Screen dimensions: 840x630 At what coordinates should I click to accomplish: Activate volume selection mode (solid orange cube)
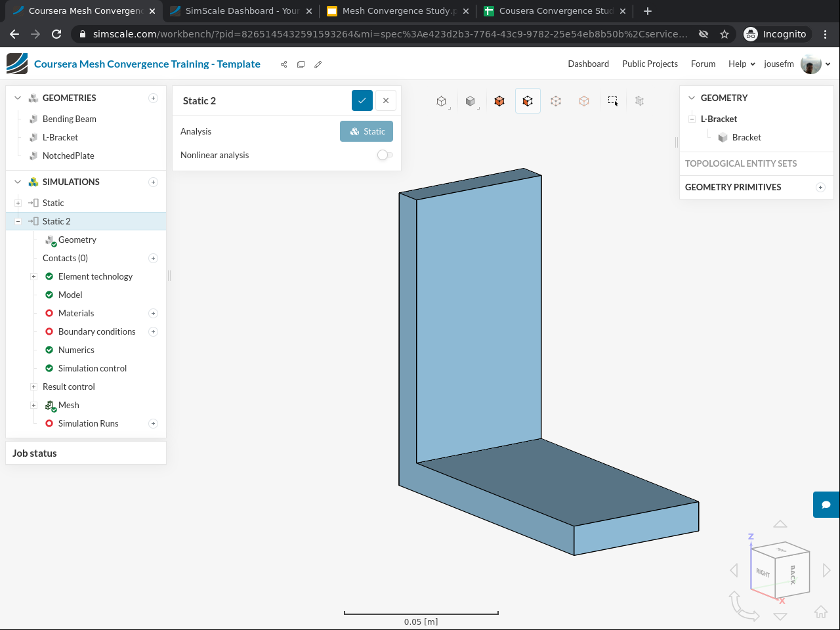pos(499,101)
